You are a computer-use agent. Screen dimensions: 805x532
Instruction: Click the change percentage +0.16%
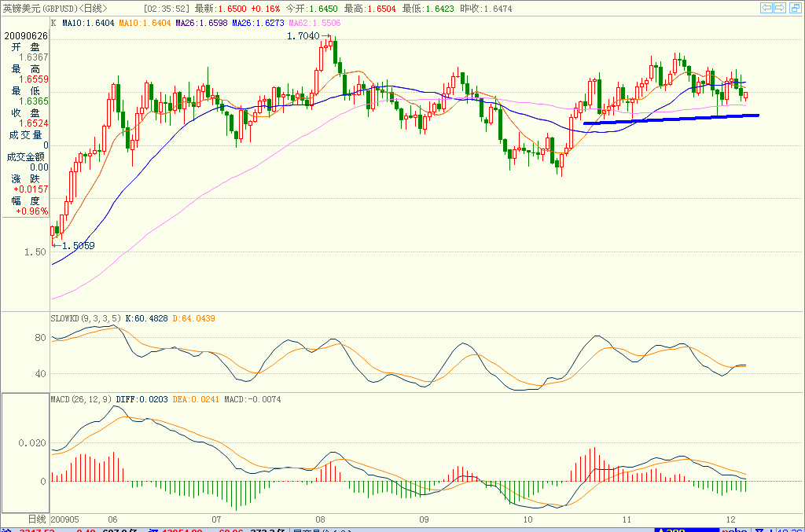coord(266,9)
